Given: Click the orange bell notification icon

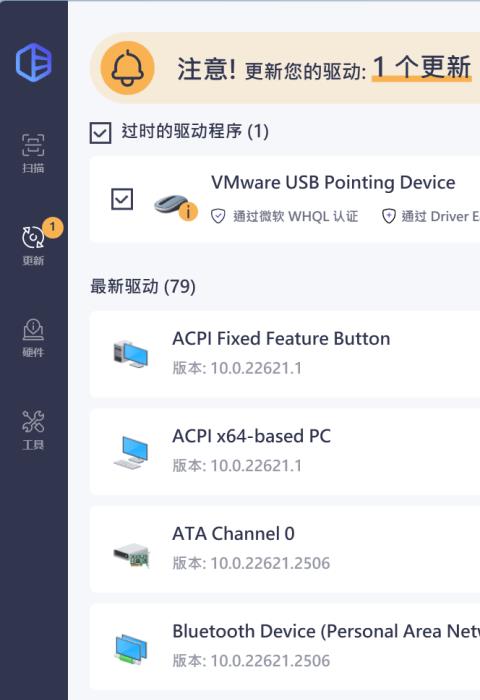Looking at the screenshot, I should (x=127, y=68).
